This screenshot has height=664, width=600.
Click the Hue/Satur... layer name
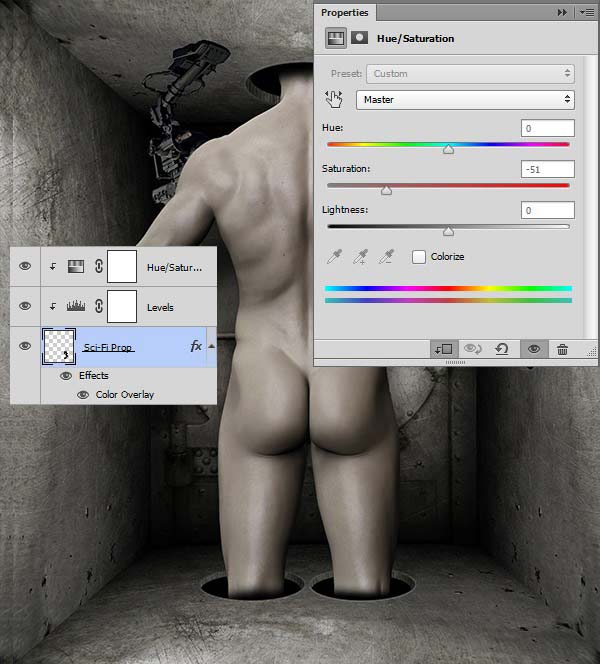click(x=174, y=268)
